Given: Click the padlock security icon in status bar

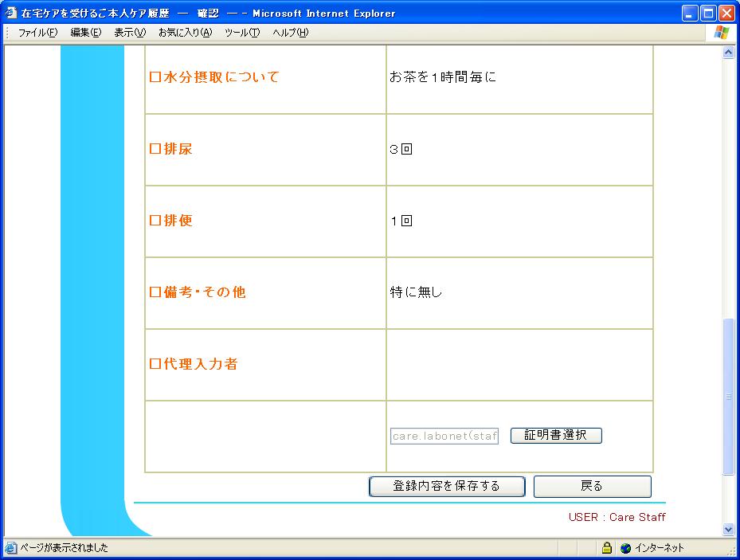Looking at the screenshot, I should click(607, 548).
